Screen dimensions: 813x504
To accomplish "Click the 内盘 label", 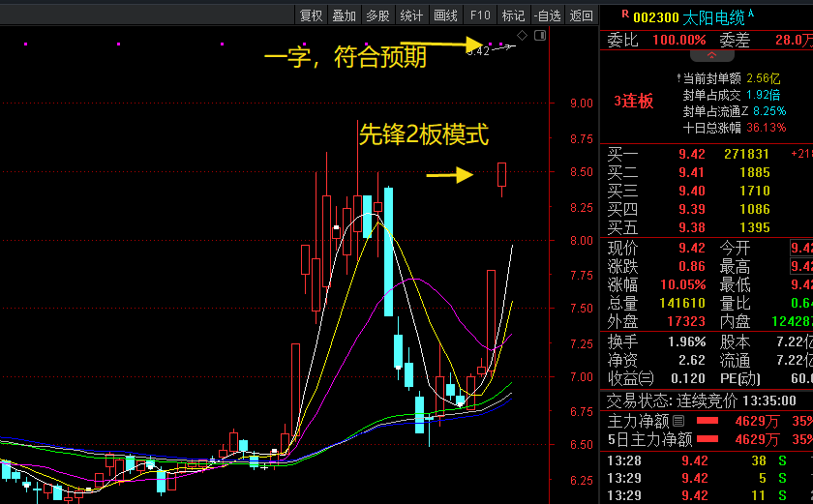I will (x=735, y=322).
